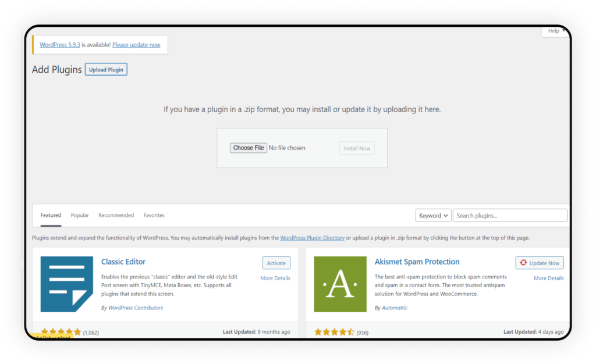Click the Install Now button
Image resolution: width=596 pixels, height=364 pixels.
357,148
